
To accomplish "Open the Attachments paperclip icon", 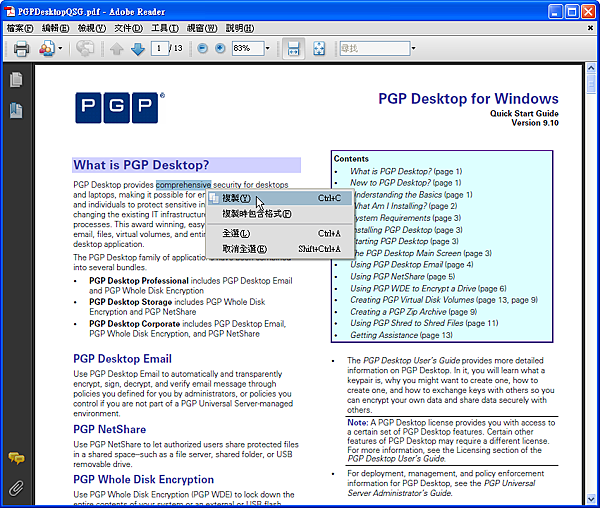I will tap(16, 488).
